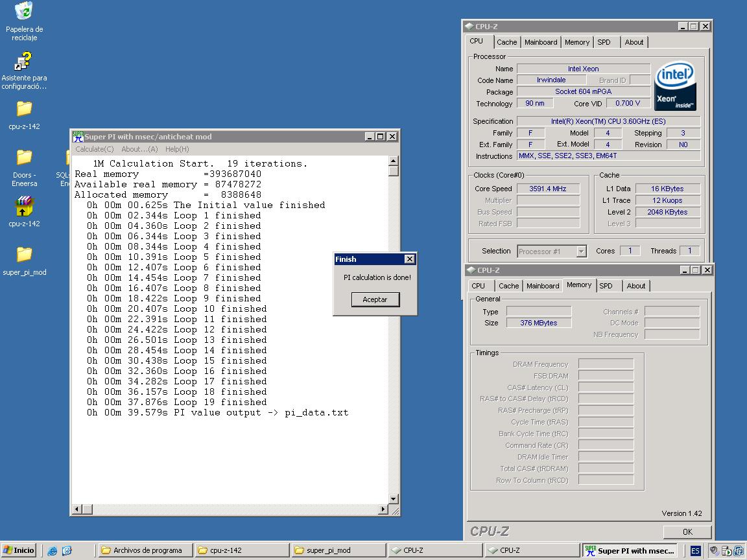
Task: Click the Intel Xeon inside logo
Action: coord(676,86)
